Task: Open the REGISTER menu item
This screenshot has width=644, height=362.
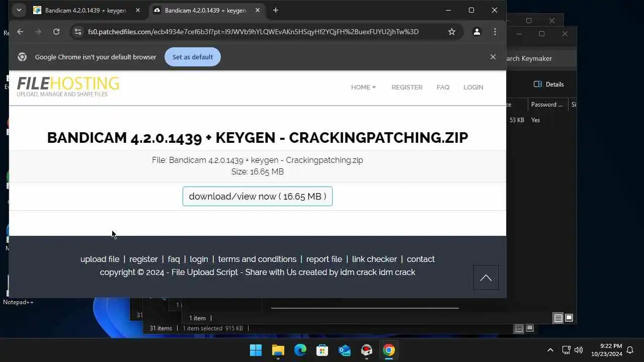Action: coord(407,87)
